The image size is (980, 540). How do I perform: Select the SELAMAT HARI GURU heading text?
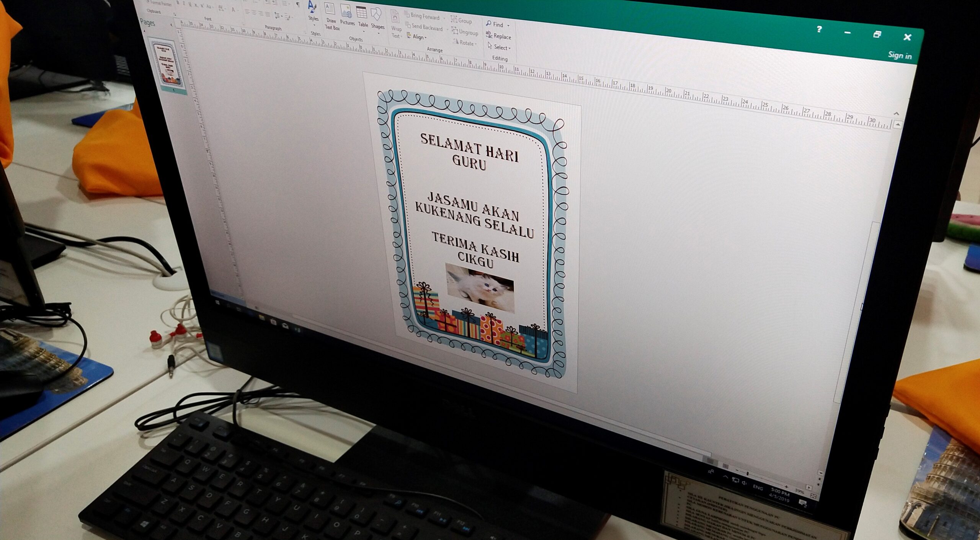[469, 152]
